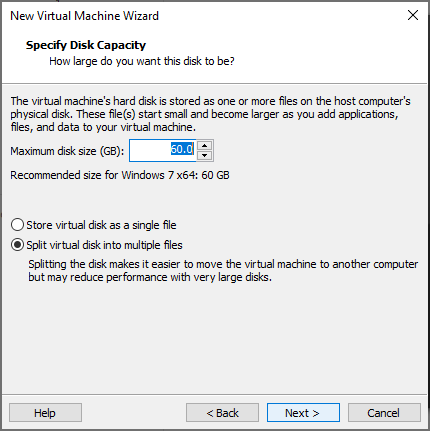
Task: Focus the Maximum disk size input field
Action: [x=163, y=150]
